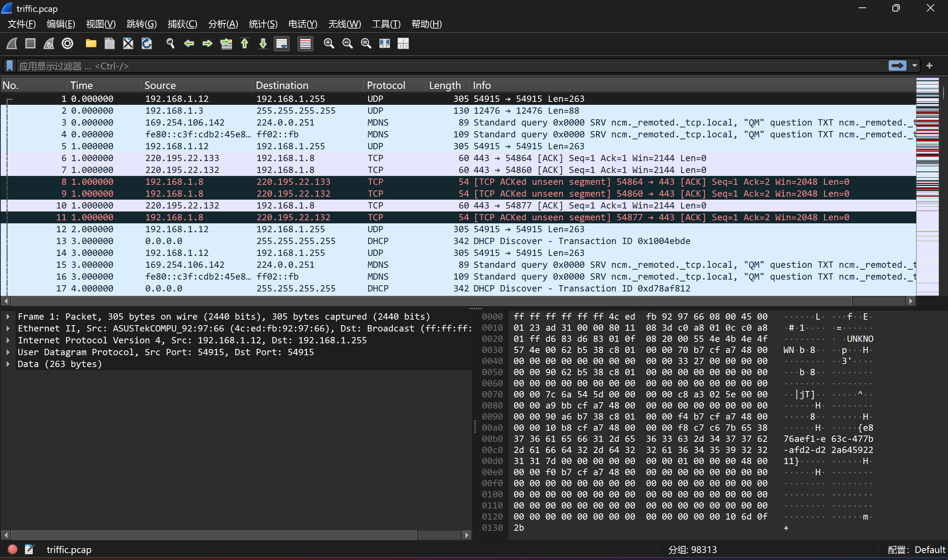This screenshot has width=948, height=560.
Task: Open the 视图(V) menu
Action: click(101, 24)
